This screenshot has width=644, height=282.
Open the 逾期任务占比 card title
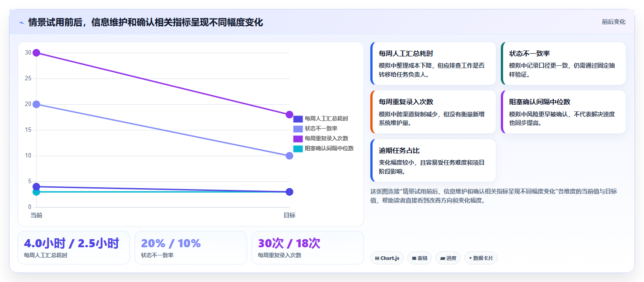click(x=399, y=151)
